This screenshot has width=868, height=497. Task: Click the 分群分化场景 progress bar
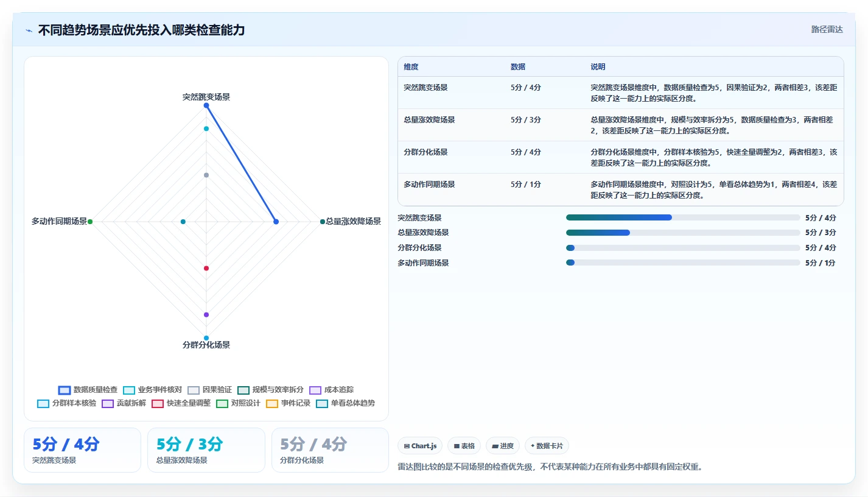pos(683,248)
